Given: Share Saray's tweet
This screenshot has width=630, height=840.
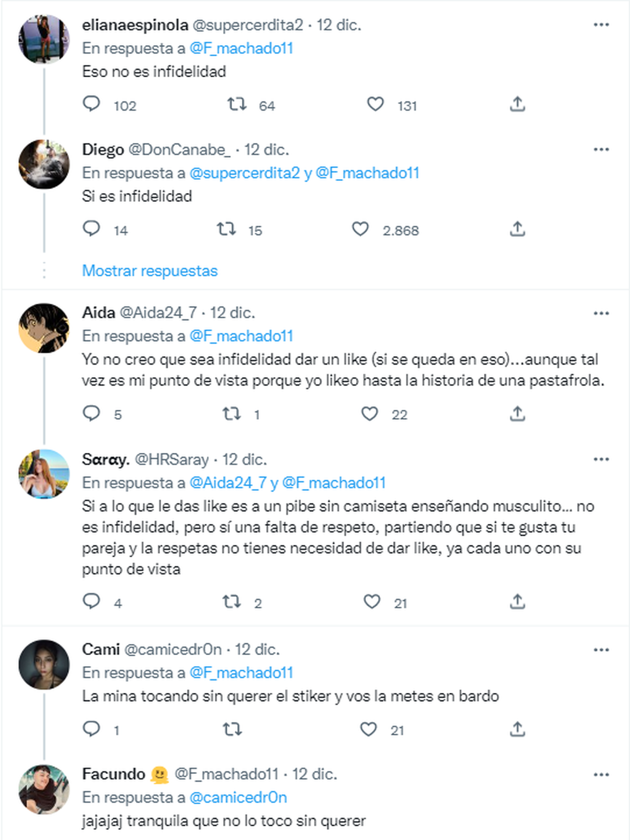Looking at the screenshot, I should point(517,601).
